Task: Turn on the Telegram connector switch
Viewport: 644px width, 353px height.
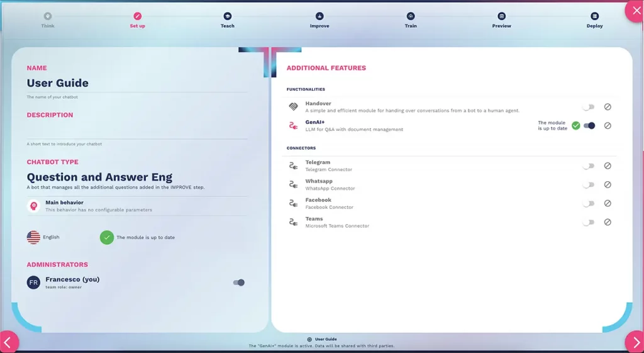Action: pyautogui.click(x=589, y=165)
